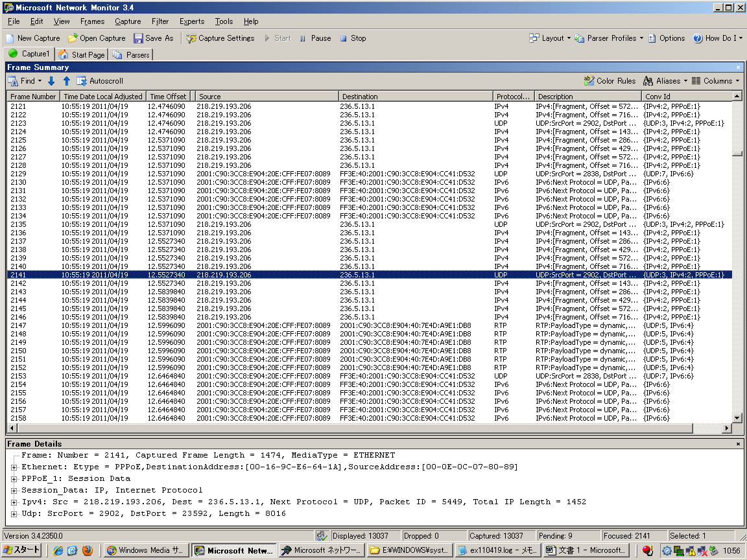Select the Capture1 tab
This screenshot has height=560, width=747.
pyautogui.click(x=29, y=54)
